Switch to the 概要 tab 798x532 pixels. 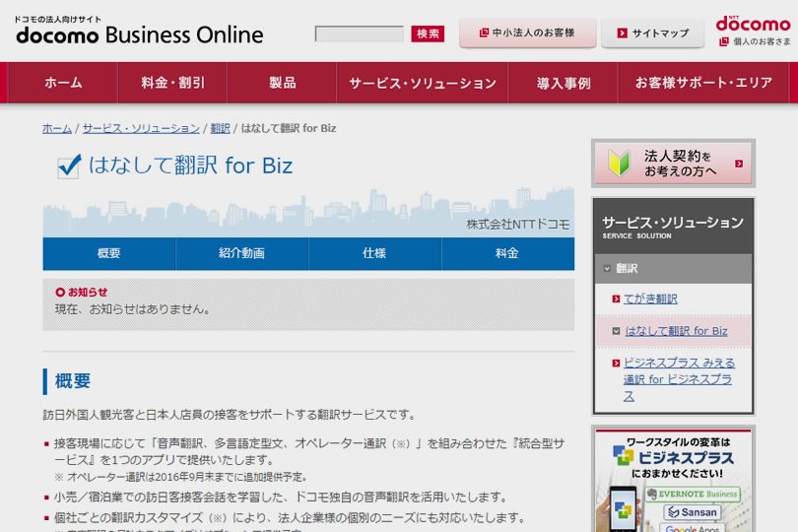point(109,253)
